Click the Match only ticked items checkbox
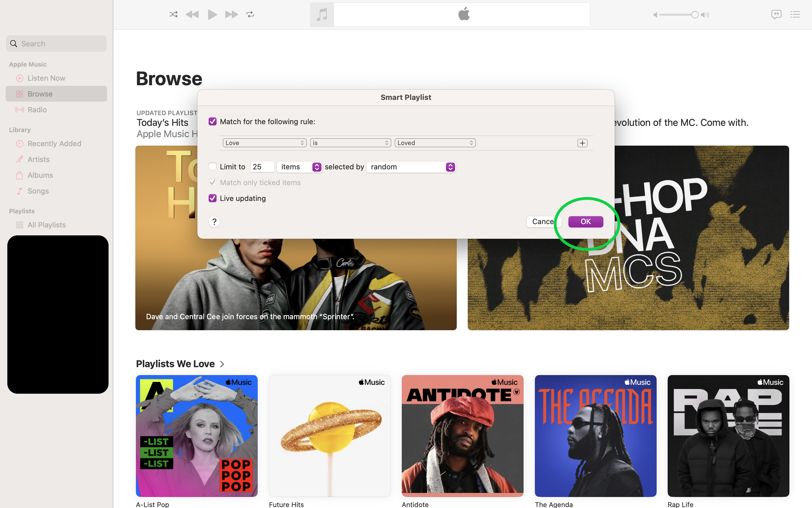Screen dimensions: 812x508 pos(212,182)
